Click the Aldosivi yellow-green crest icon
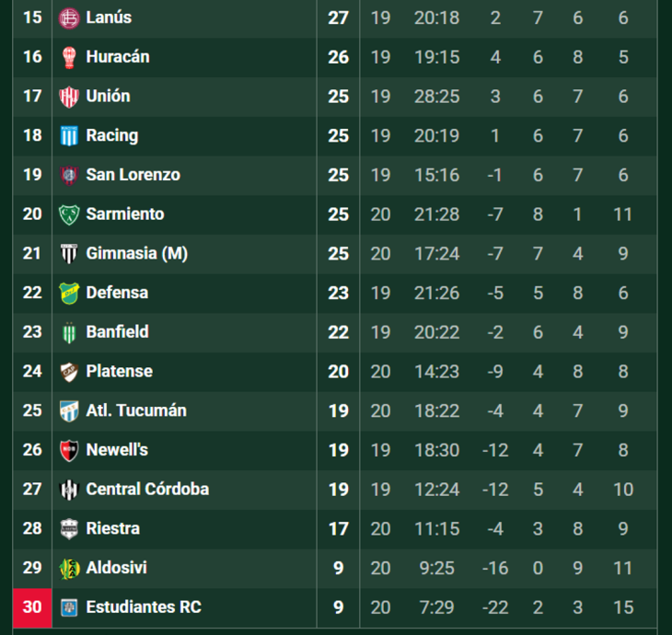Viewport: 672px width, 635px height. pos(69,569)
